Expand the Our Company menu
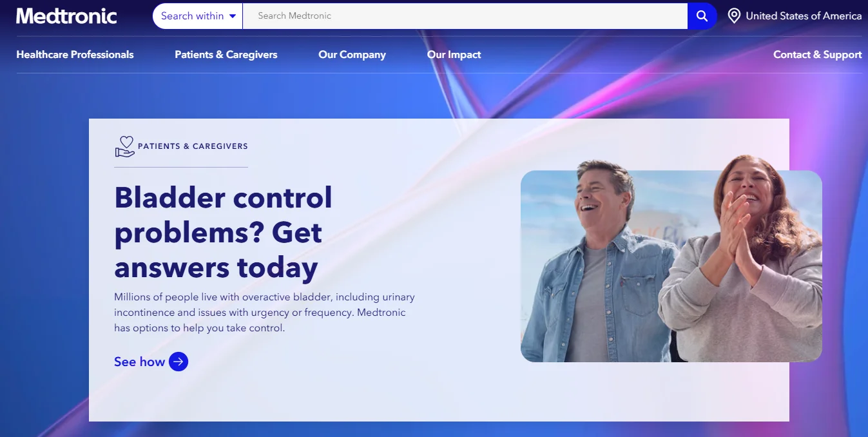 (352, 55)
